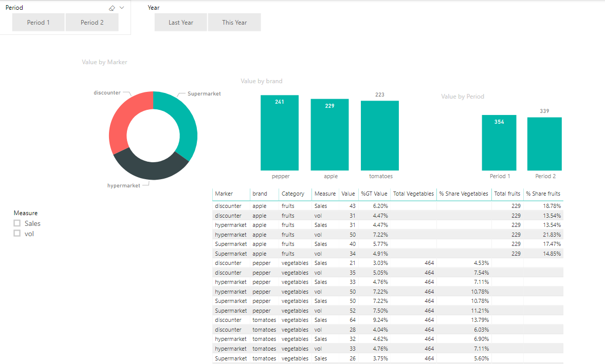Viewport: 605px width, 364px height.
Task: Click the 17.47% share fruits cell
Action: click(552, 244)
